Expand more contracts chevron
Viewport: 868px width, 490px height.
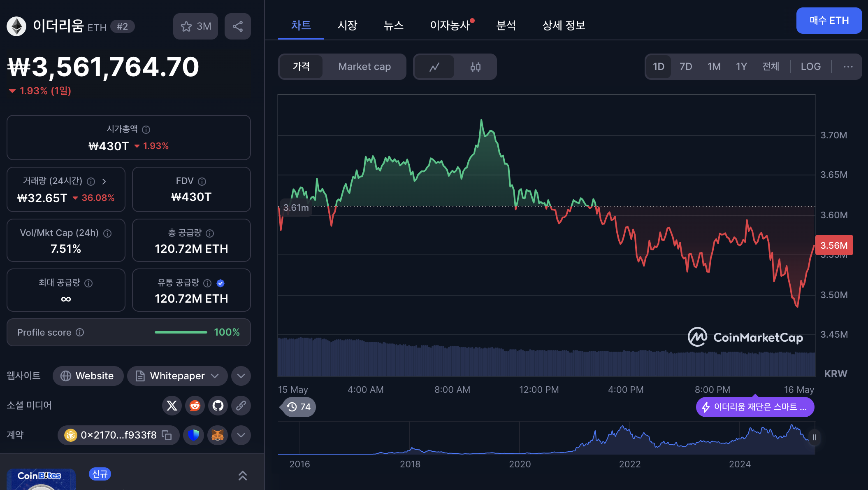pos(241,435)
